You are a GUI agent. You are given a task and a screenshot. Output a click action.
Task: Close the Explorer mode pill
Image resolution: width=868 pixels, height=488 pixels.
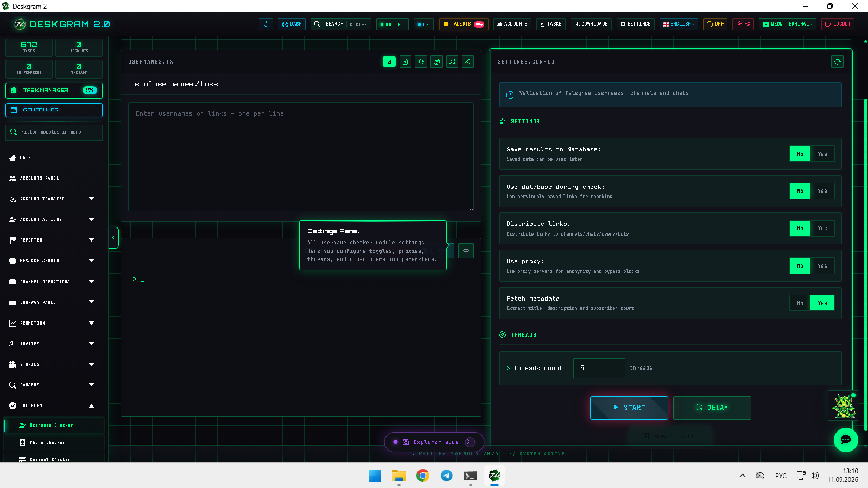[x=470, y=442]
